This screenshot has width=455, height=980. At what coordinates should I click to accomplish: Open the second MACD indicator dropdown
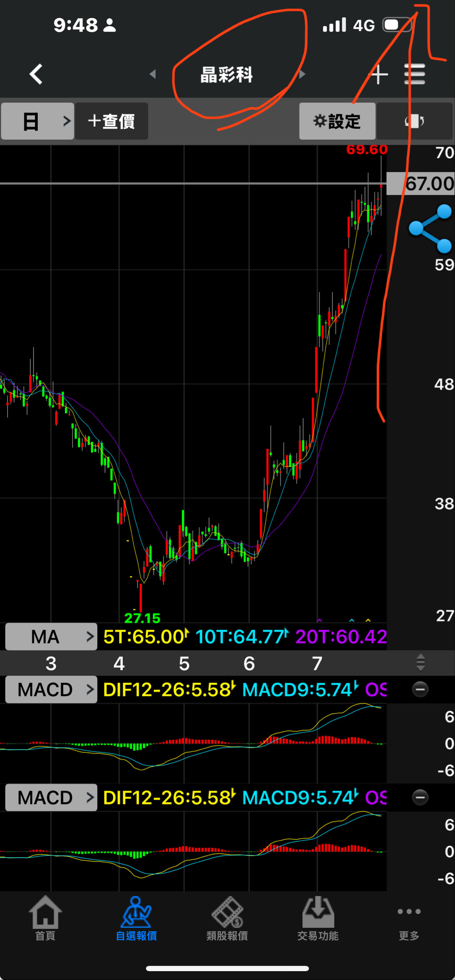51,797
